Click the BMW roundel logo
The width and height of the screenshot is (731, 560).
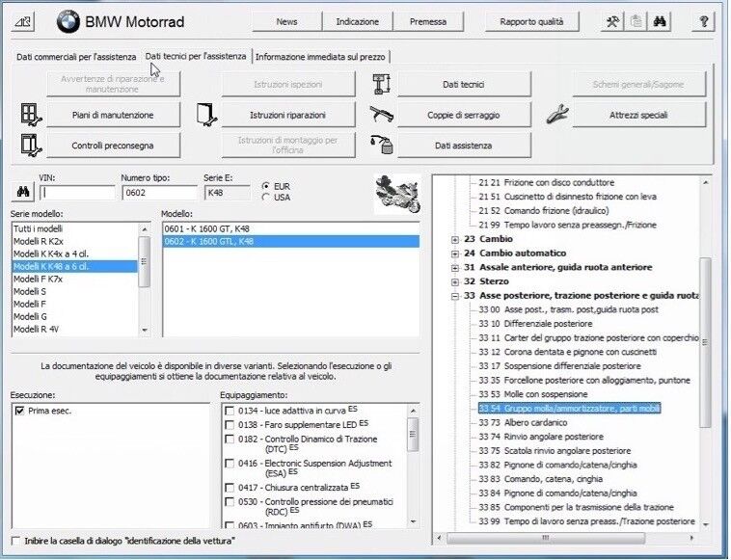[68, 21]
